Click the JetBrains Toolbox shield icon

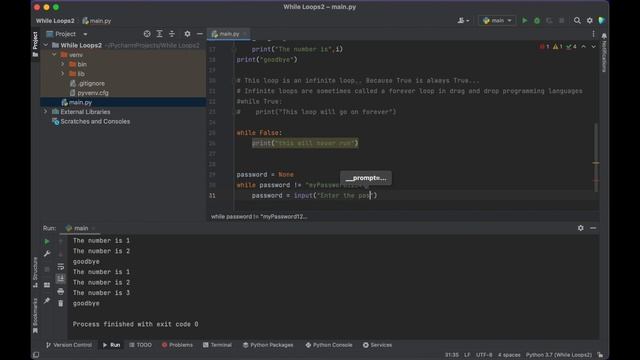pyautogui.click(x=601, y=20)
